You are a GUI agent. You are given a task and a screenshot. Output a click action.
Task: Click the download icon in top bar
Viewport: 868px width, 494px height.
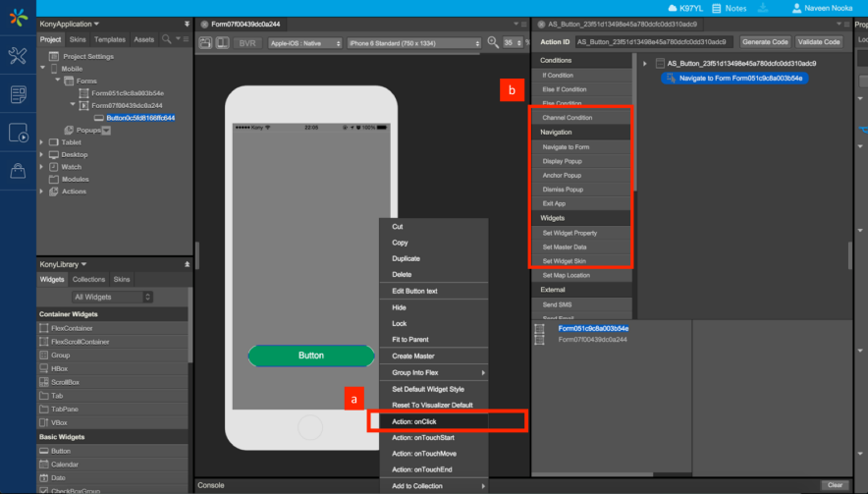coord(763,8)
